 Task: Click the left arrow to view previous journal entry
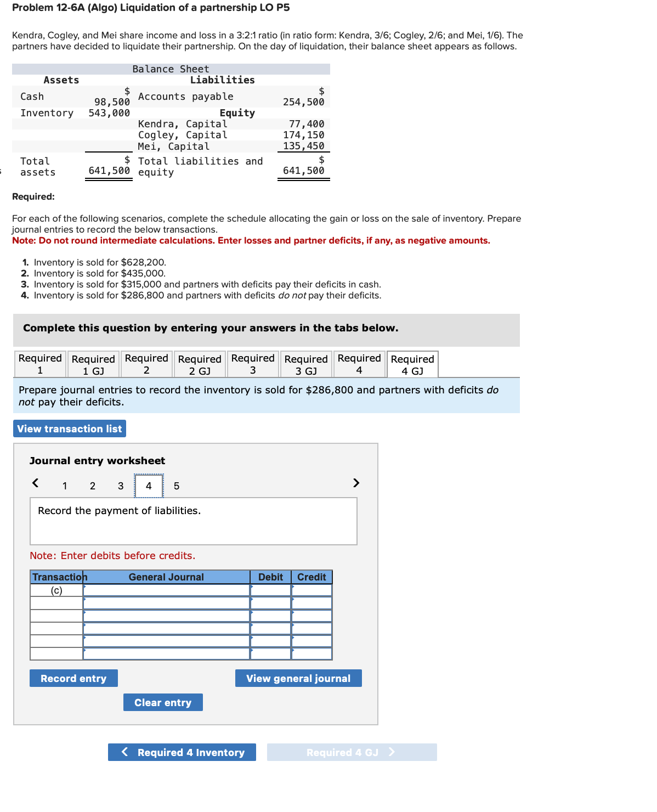(36, 483)
